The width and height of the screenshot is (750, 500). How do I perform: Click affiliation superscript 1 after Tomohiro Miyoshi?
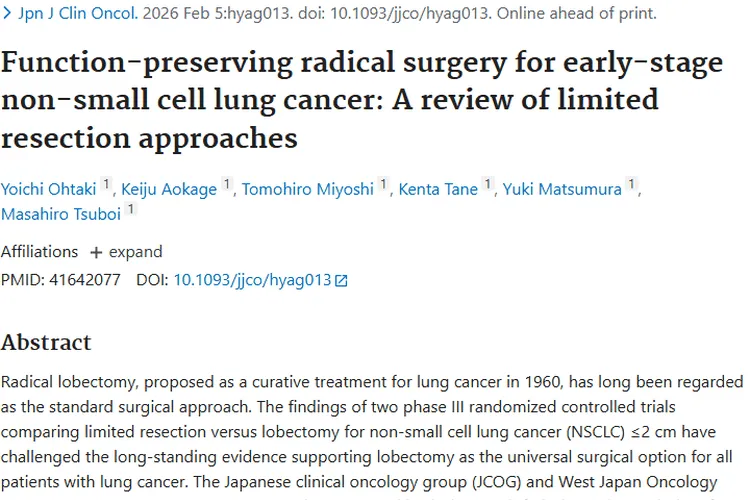coord(384,184)
